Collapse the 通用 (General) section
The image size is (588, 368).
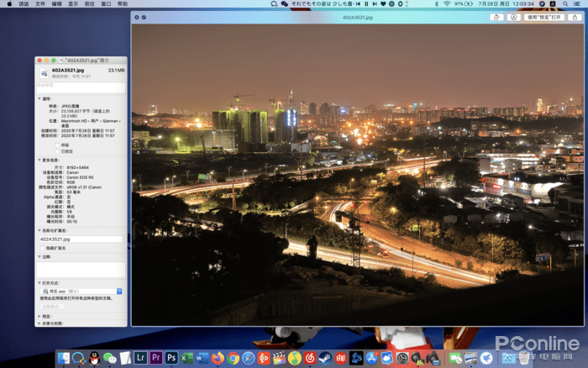38,98
